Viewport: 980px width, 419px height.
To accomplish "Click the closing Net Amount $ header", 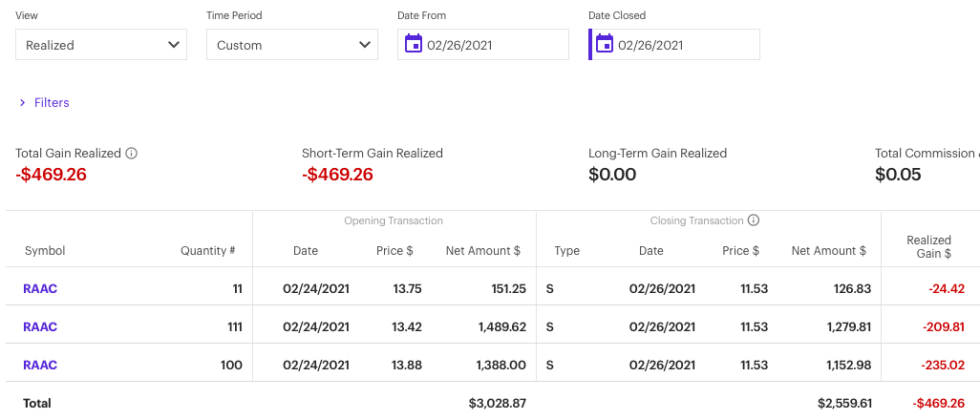I will click(x=828, y=251).
